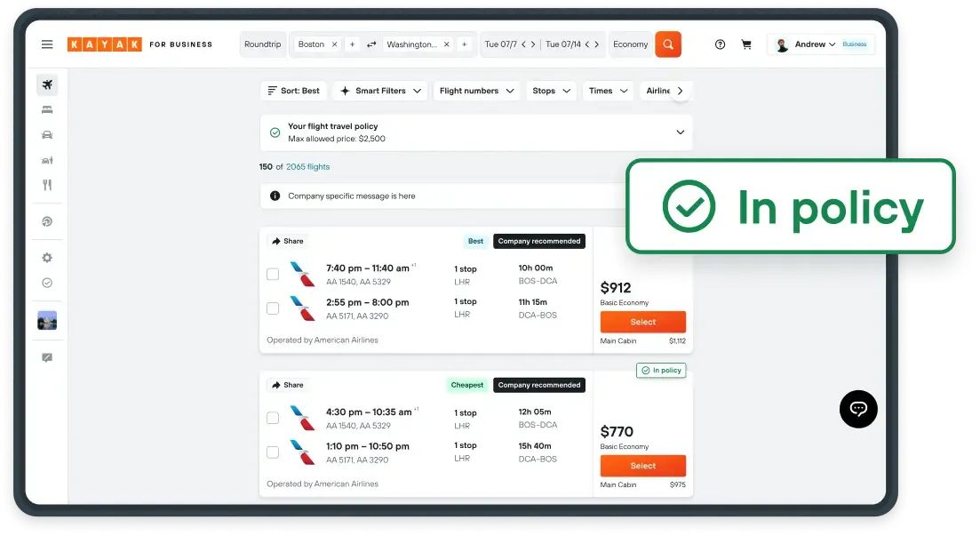
Task: Expand the Smart Filters dropdown
Action: [380, 91]
